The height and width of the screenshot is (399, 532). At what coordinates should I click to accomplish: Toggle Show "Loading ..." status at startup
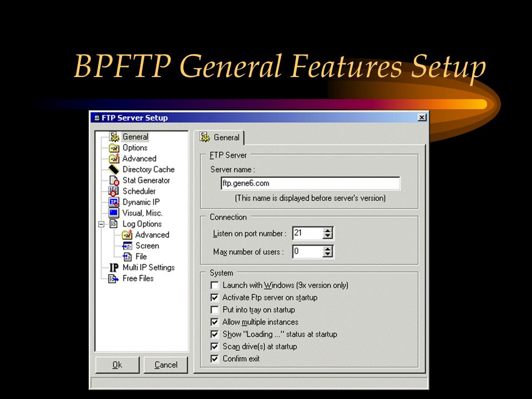click(x=214, y=334)
